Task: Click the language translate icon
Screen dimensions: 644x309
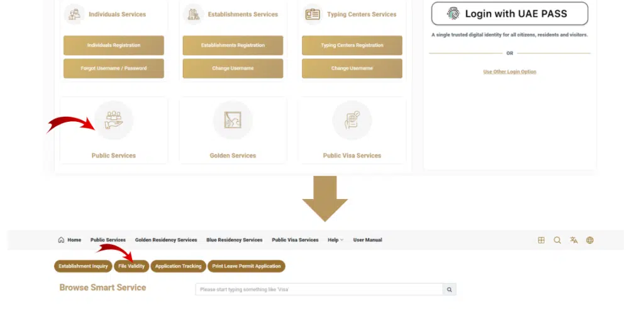Action: [574, 240]
